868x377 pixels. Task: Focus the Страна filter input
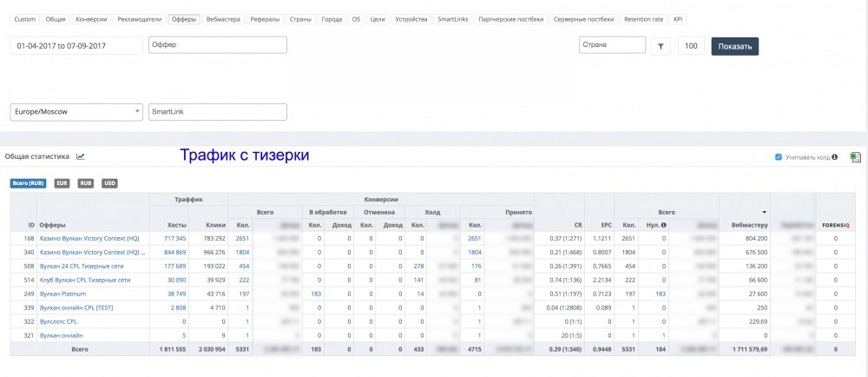(612, 45)
